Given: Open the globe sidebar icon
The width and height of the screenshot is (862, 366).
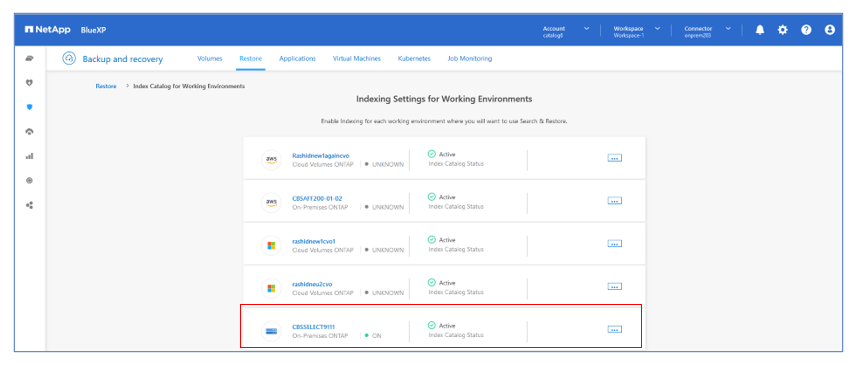Looking at the screenshot, I should (30, 180).
